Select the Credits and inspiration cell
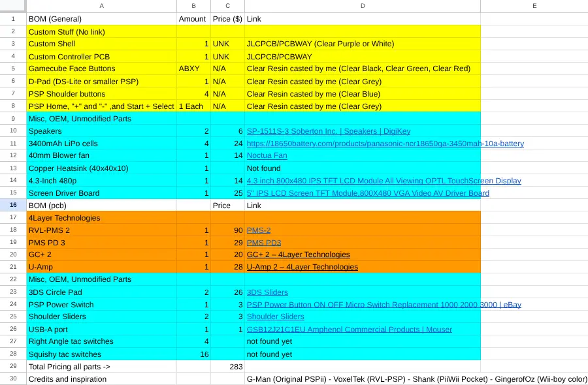588x385 pixels. [102, 379]
